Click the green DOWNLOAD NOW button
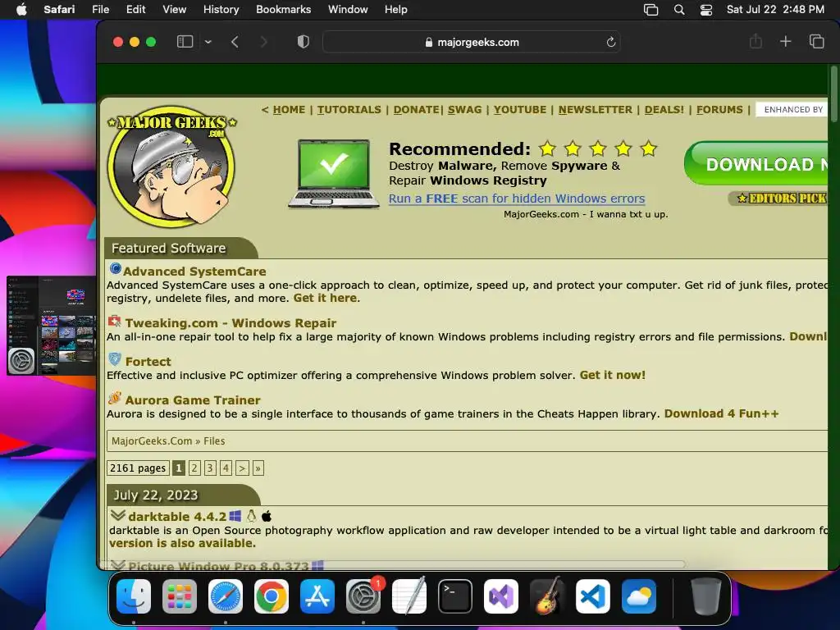This screenshot has height=630, width=840. (x=756, y=163)
